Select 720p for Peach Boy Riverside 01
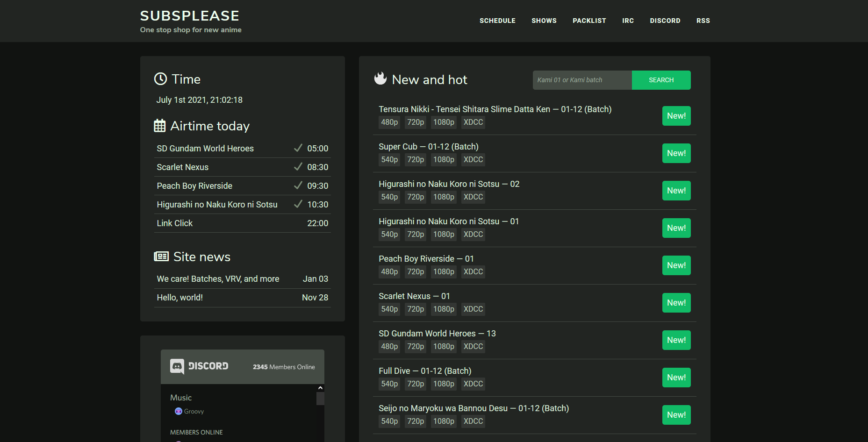Screen dimensions: 868x442 pos(416,272)
